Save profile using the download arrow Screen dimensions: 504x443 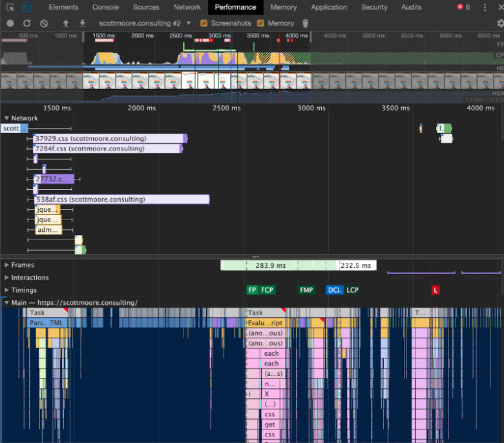pyautogui.click(x=82, y=23)
